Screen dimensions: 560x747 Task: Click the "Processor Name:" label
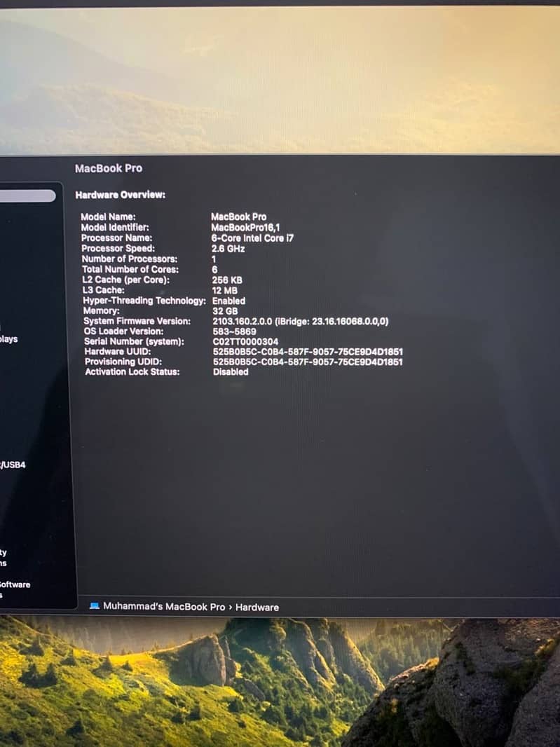117,238
